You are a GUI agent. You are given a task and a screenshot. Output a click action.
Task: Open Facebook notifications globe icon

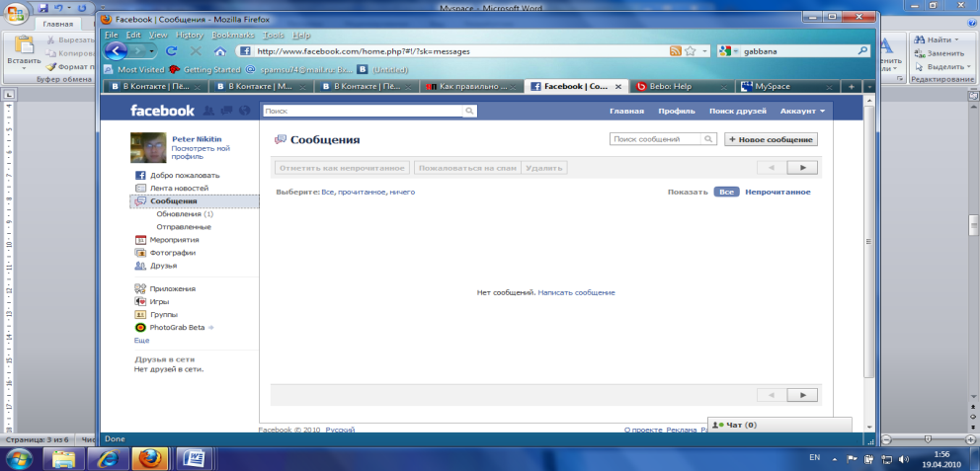(x=244, y=111)
